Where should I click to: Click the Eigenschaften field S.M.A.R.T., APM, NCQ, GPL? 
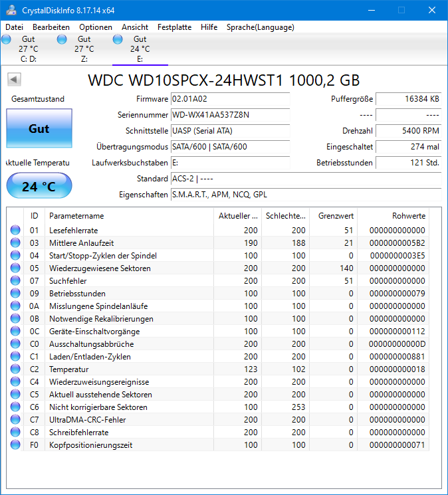(306, 195)
